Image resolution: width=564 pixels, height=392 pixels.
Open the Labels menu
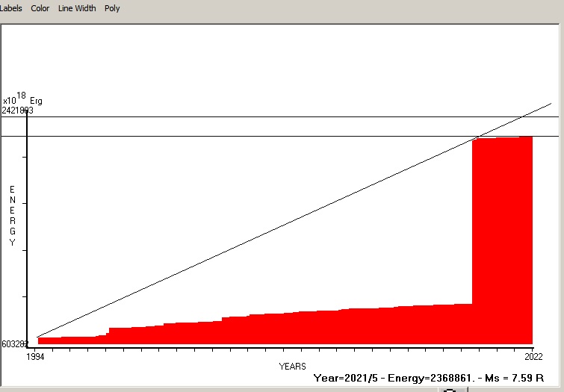pos(11,8)
